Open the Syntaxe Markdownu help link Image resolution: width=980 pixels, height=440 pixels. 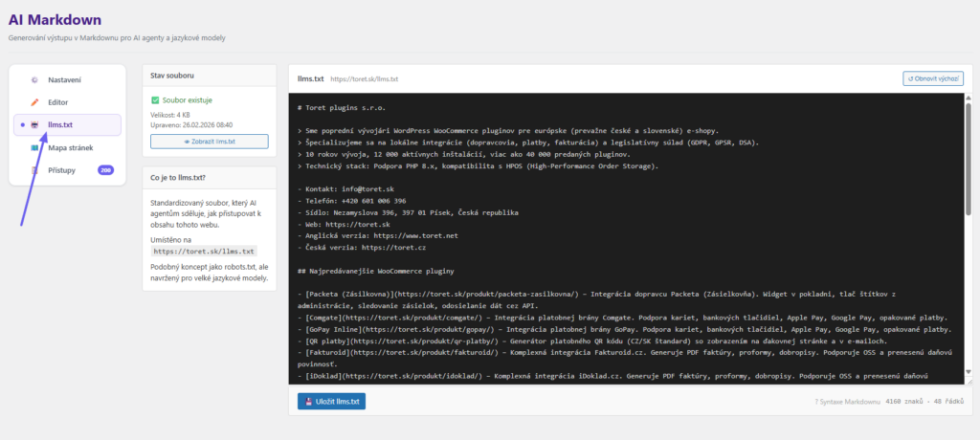847,401
